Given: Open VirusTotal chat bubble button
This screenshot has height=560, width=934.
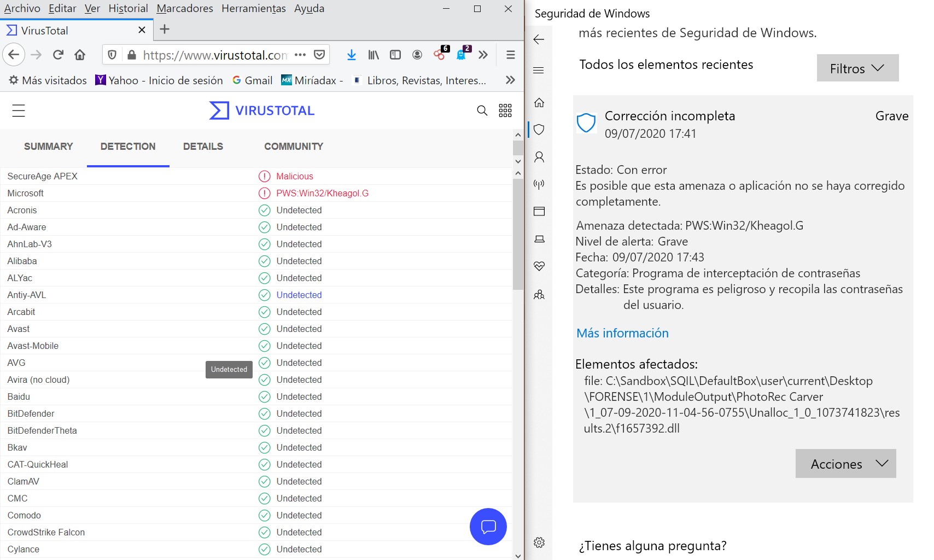Looking at the screenshot, I should [x=488, y=527].
